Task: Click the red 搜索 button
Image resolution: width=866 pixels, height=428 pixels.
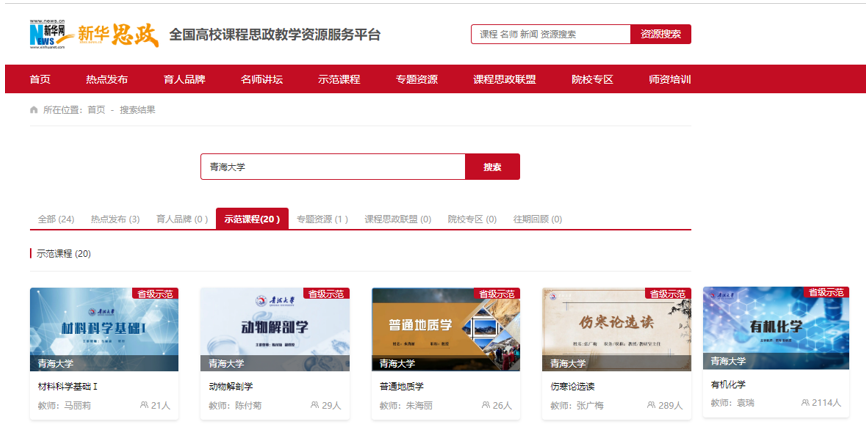Action: (x=492, y=167)
